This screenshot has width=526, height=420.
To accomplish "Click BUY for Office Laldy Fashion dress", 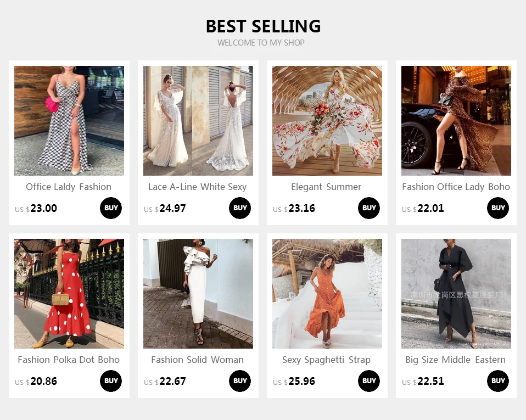I will tap(111, 208).
